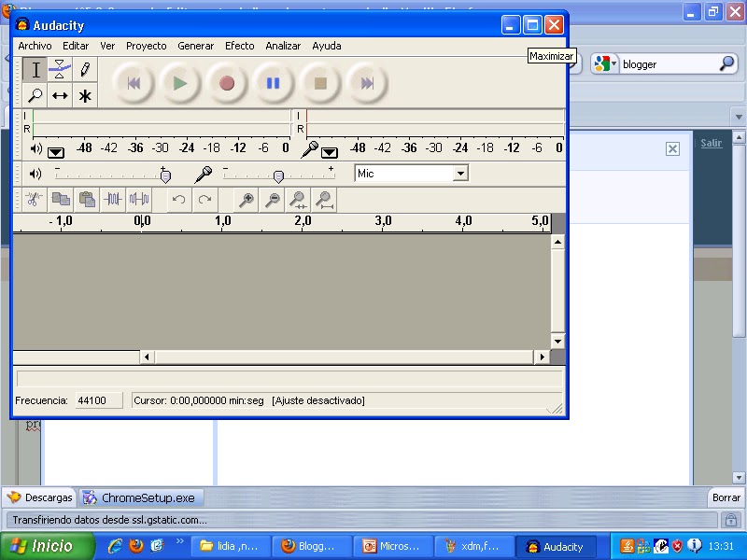This screenshot has width=747, height=560.
Task: Open the Ver menu
Action: (x=107, y=46)
